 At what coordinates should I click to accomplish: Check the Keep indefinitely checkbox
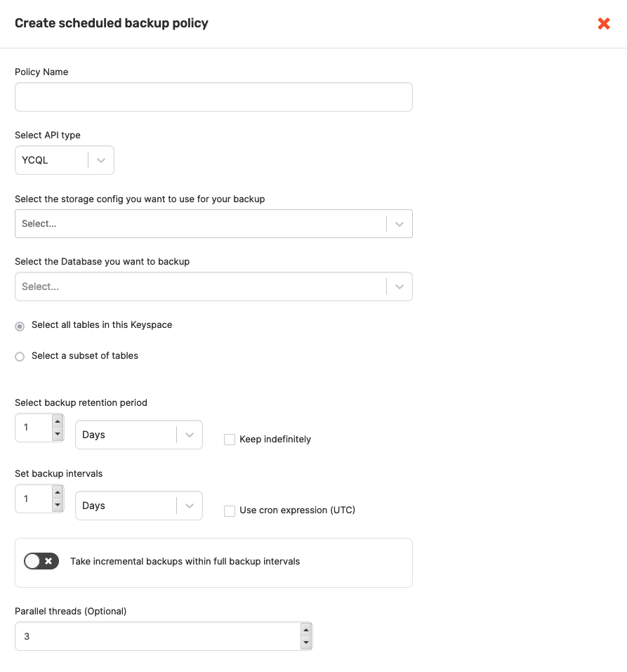230,439
